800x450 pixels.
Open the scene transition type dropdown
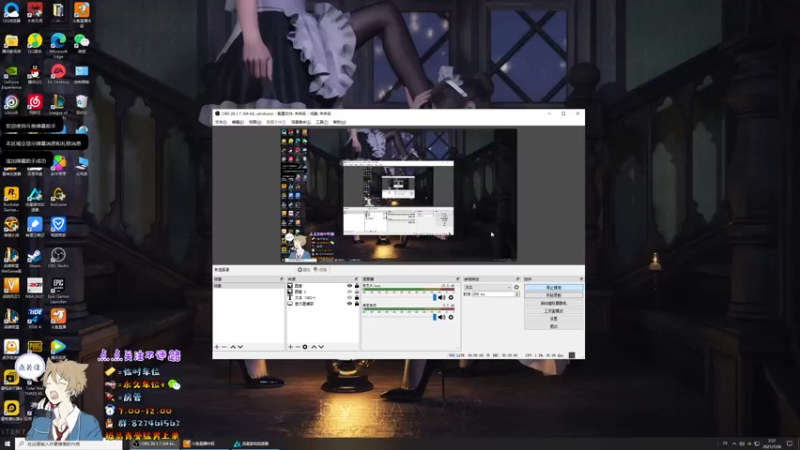tap(487, 287)
